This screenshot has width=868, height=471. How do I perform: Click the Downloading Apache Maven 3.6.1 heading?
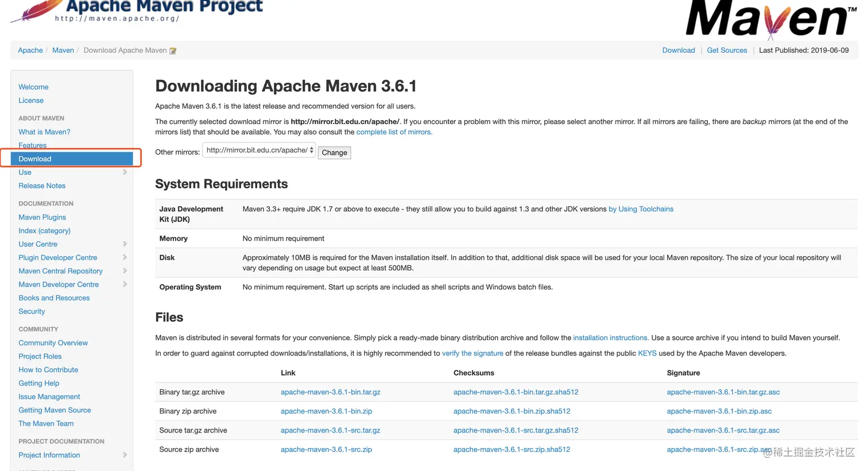click(x=286, y=86)
